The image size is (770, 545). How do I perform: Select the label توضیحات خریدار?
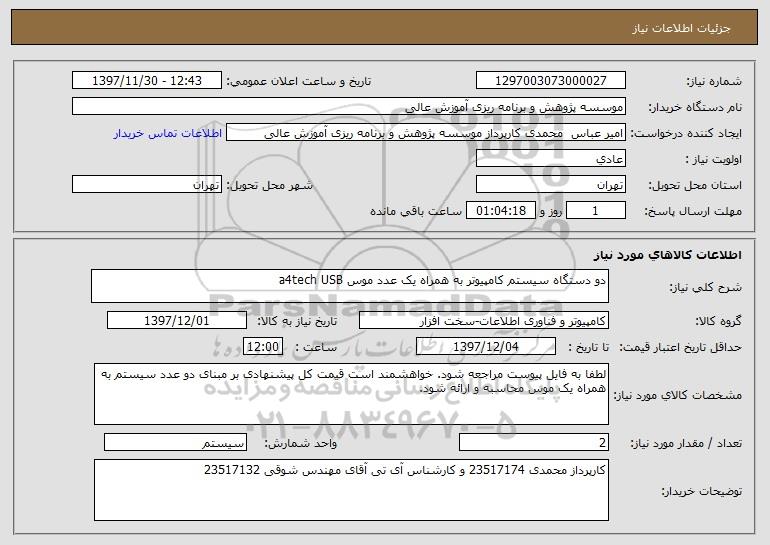[x=702, y=491]
